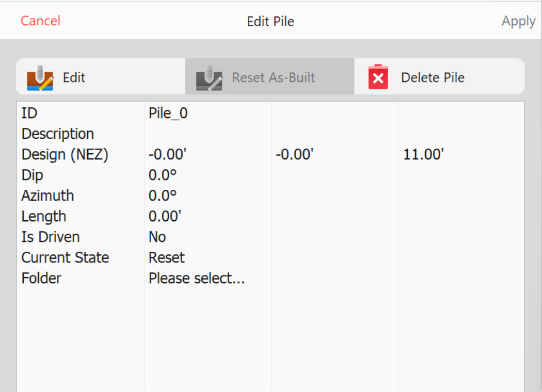Image resolution: width=542 pixels, height=392 pixels.
Task: Click the Delete Pile text
Action: 433,77
